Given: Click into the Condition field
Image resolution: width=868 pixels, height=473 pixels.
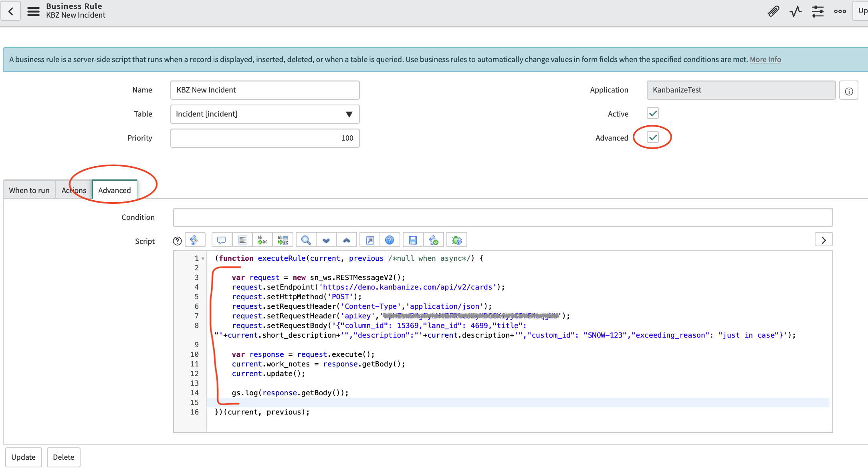Looking at the screenshot, I should click(503, 217).
